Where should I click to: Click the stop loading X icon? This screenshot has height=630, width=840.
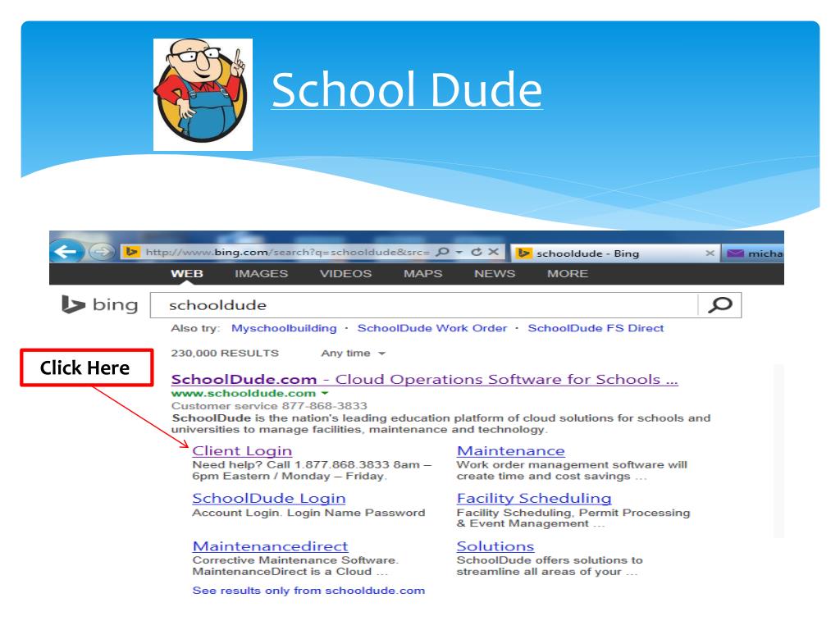point(493,252)
